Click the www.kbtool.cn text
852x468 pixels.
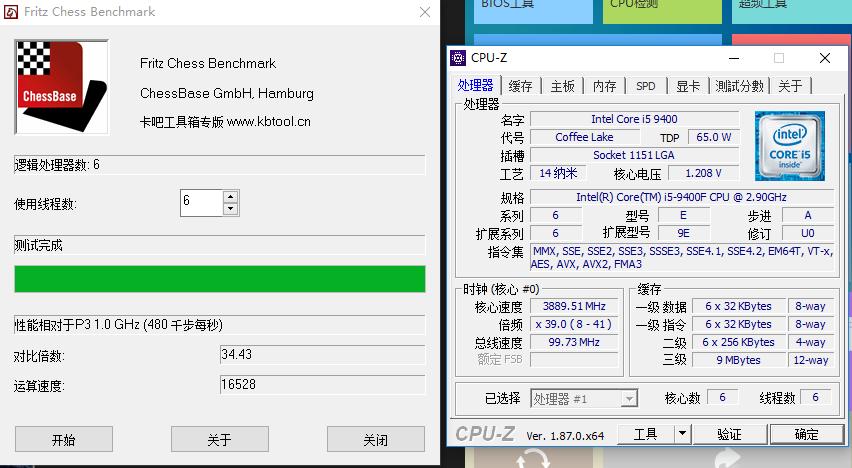[x=269, y=122]
